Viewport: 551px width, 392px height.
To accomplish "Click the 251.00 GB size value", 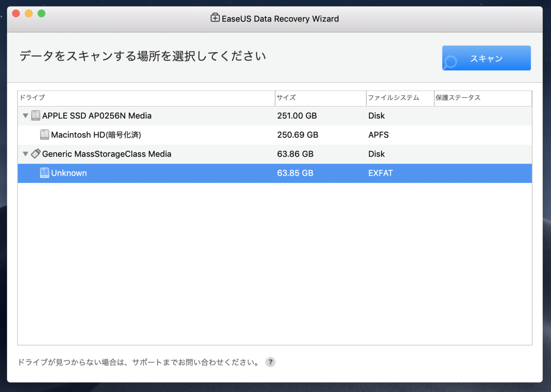I will coord(297,116).
